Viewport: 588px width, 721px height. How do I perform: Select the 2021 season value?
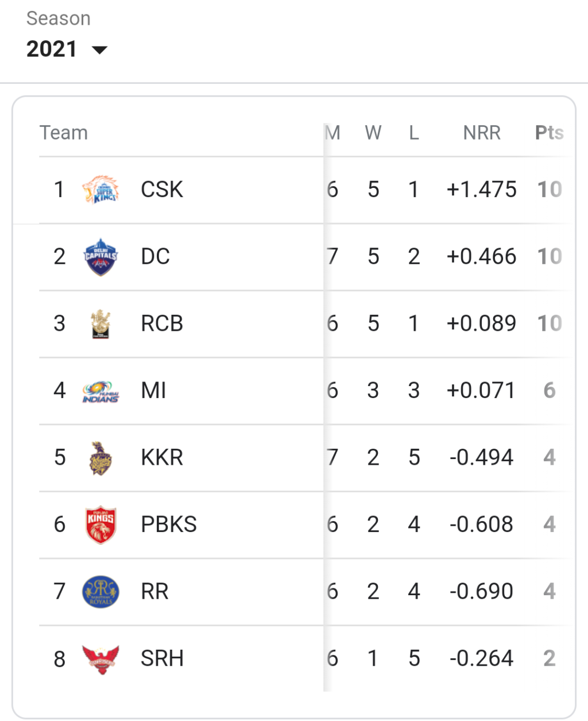pos(52,49)
